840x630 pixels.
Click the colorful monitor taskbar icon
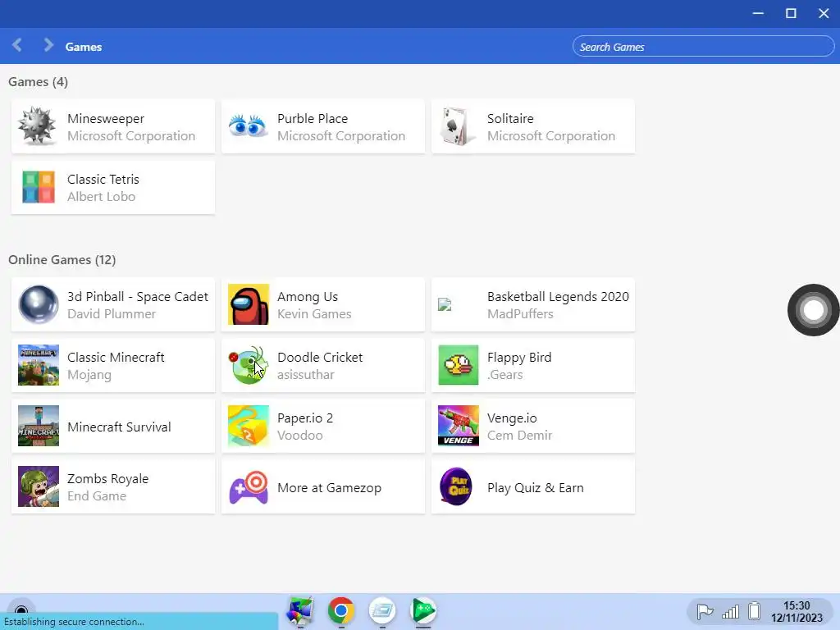tap(300, 610)
